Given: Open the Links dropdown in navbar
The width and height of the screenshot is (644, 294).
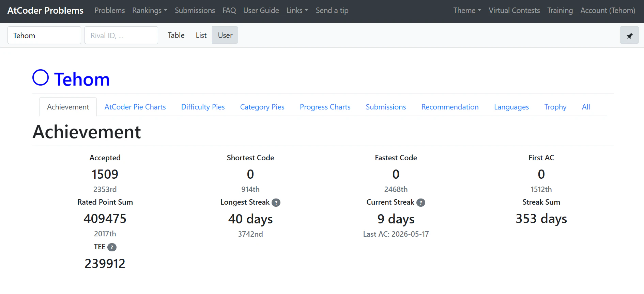Looking at the screenshot, I should pos(297,11).
